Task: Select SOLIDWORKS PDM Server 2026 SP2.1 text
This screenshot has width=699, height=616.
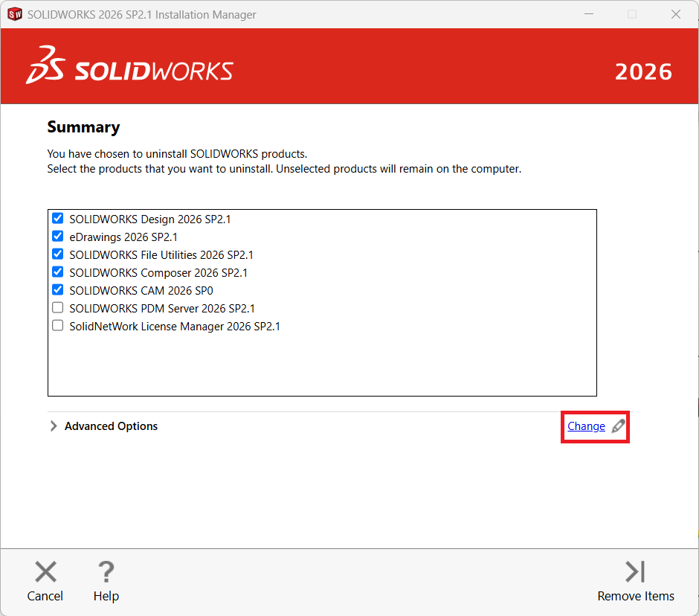Action: (x=162, y=309)
